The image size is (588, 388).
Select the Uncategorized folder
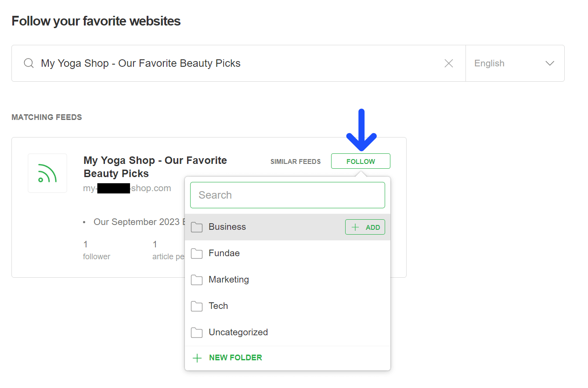(x=238, y=333)
